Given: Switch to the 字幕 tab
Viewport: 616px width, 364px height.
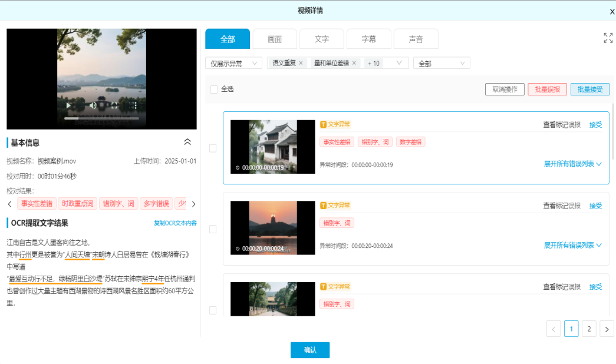Looking at the screenshot, I should (x=368, y=39).
